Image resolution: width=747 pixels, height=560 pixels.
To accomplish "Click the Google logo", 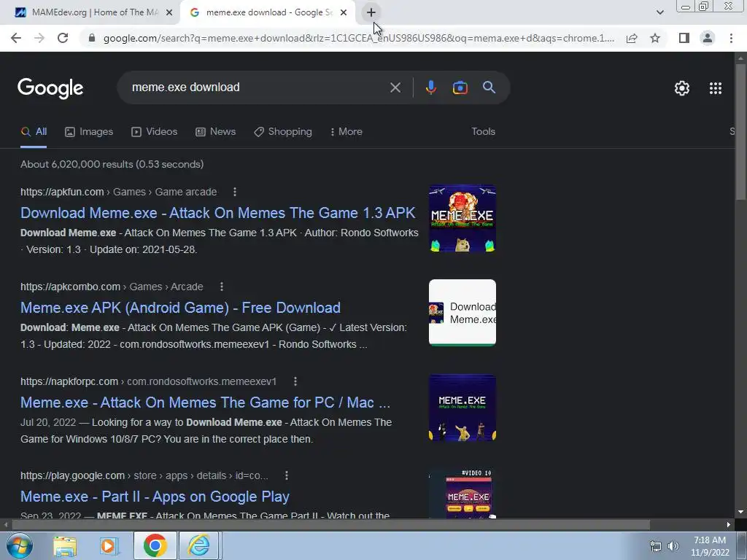I will coord(50,88).
